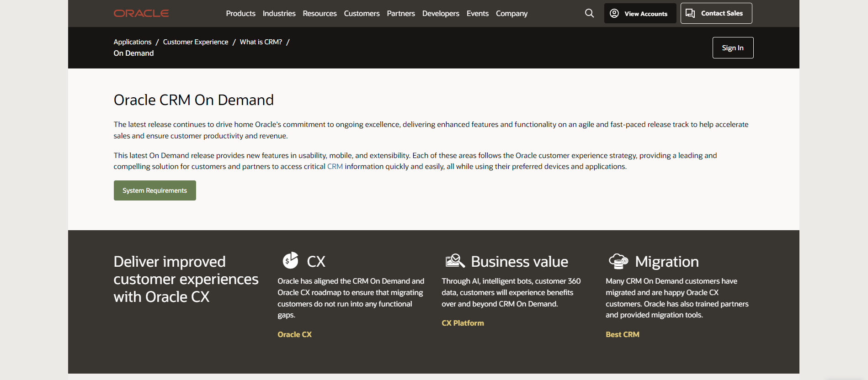This screenshot has width=868, height=380.
Task: Click the On Demand breadcrumb text
Action: point(133,53)
